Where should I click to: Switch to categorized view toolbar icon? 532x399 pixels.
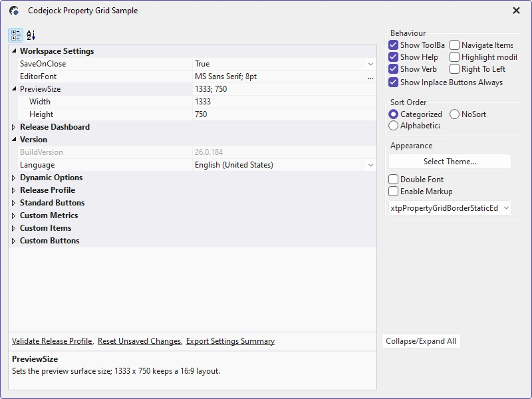pos(15,35)
